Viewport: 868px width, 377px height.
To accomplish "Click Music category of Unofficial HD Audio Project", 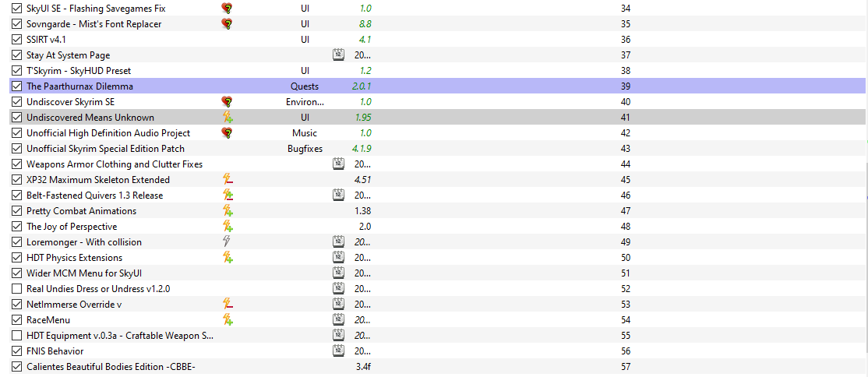I will tap(305, 133).
